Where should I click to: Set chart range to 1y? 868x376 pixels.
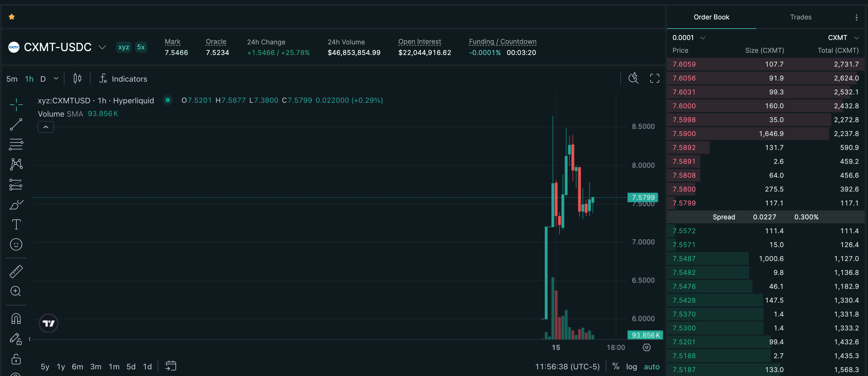61,367
